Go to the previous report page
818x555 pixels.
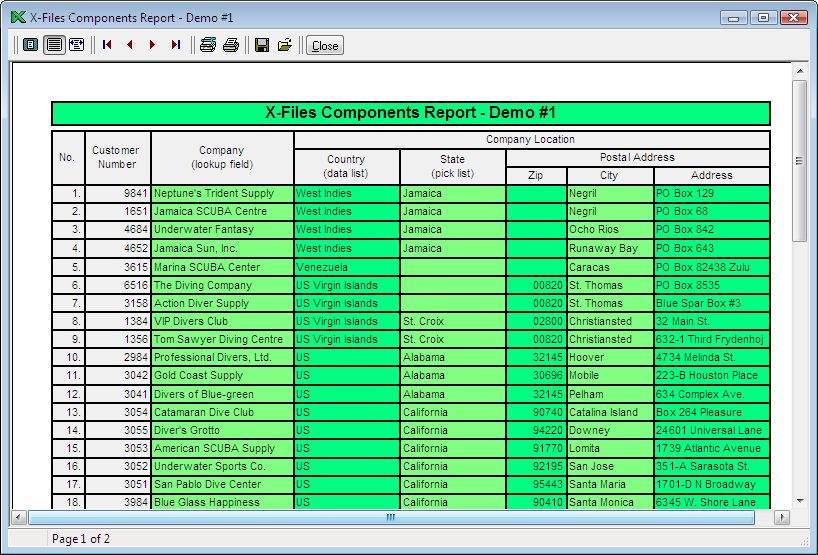pos(129,45)
